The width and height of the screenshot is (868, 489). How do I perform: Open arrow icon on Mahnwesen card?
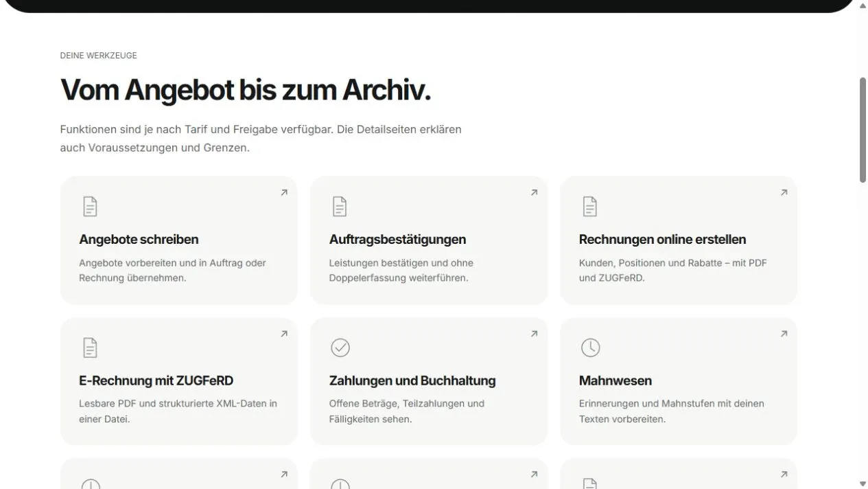tap(784, 334)
